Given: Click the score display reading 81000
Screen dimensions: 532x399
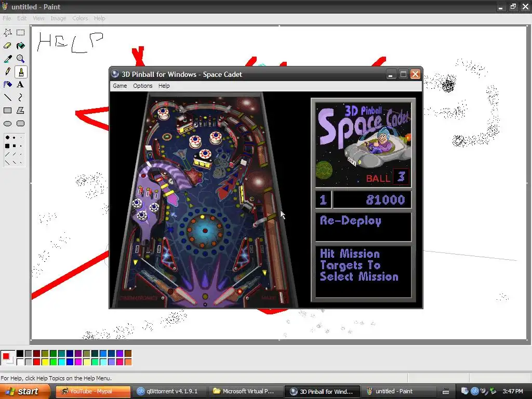Looking at the screenshot, I should tap(372, 199).
